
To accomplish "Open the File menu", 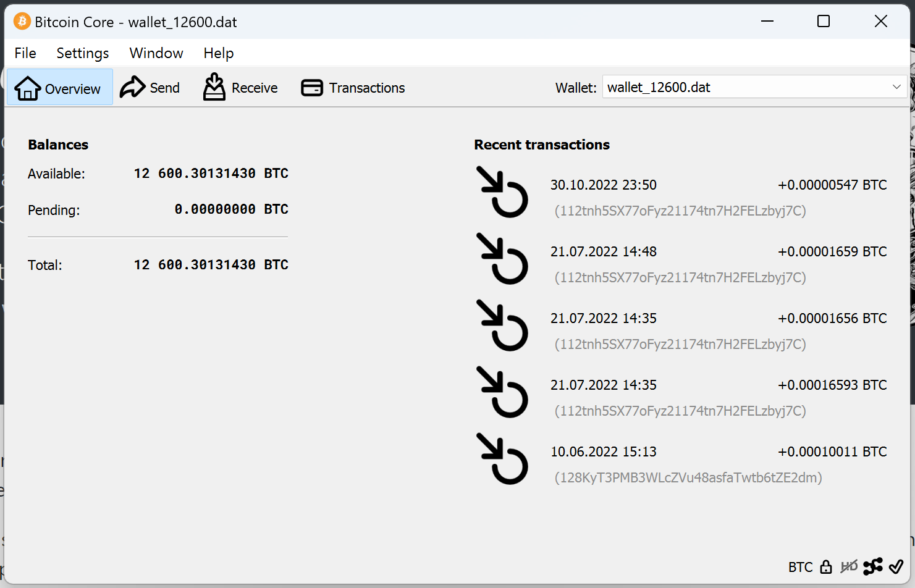I will [x=25, y=53].
